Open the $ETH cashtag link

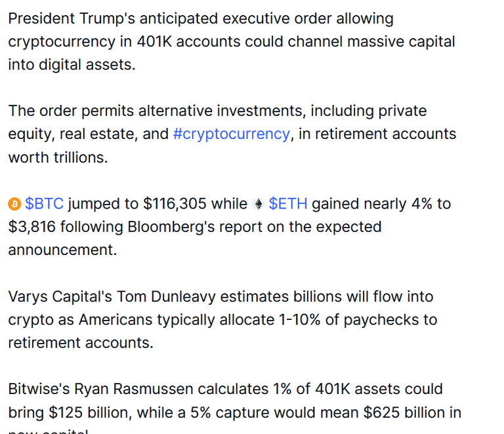tap(287, 204)
